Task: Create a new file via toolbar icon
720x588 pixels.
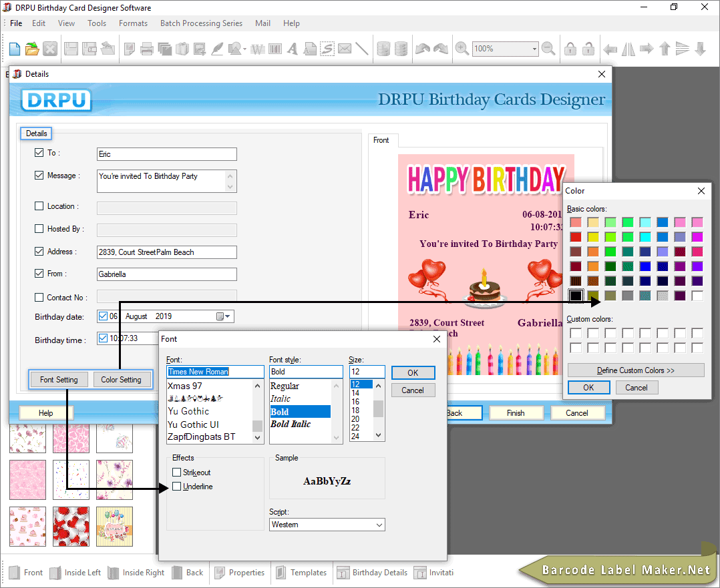Action: tap(15, 49)
